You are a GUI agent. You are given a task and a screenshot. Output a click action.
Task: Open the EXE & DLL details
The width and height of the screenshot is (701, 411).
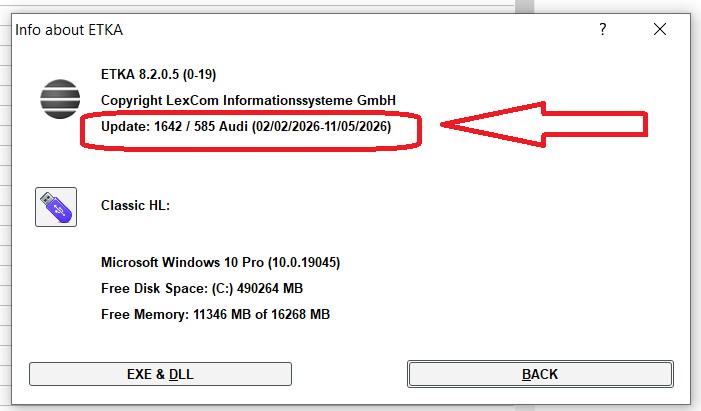point(160,374)
